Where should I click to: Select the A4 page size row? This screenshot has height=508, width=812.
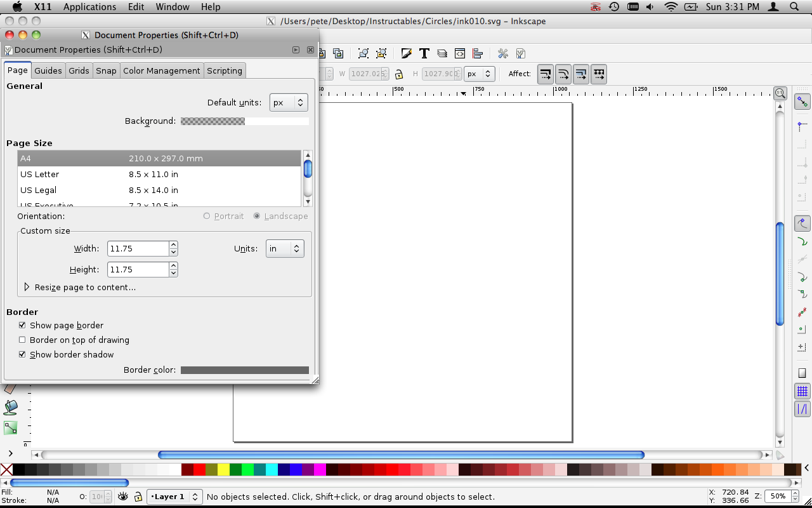[159, 158]
